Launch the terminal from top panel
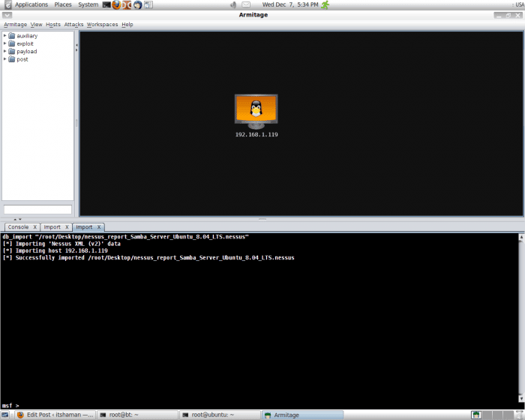This screenshot has height=420, width=525. pyautogui.click(x=106, y=5)
